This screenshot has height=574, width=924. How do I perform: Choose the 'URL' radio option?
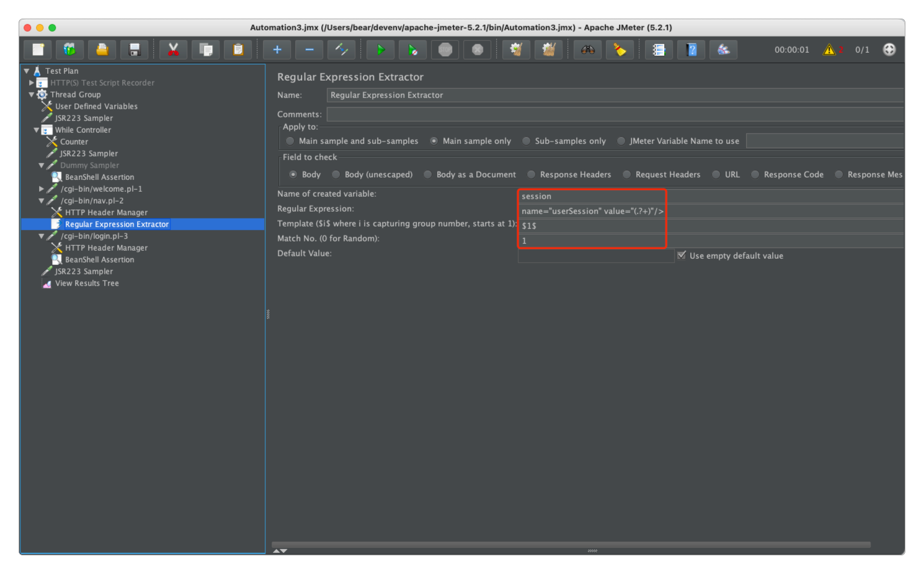tap(716, 174)
